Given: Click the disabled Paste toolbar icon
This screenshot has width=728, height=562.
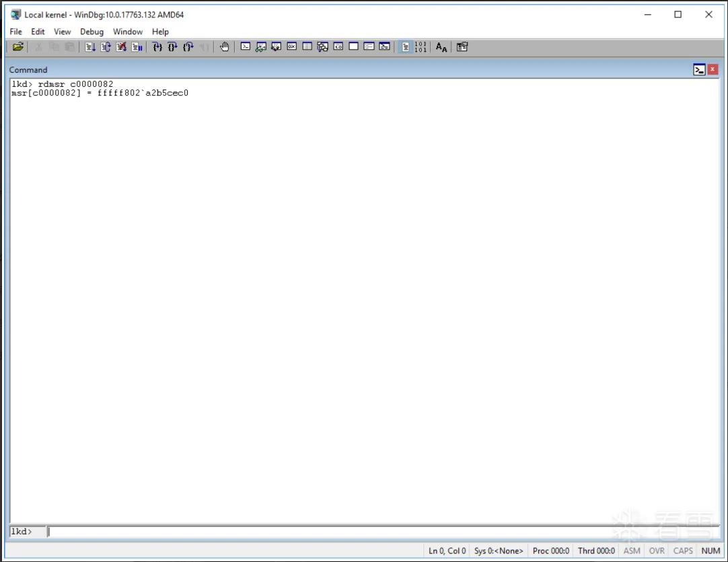Looking at the screenshot, I should coord(70,47).
